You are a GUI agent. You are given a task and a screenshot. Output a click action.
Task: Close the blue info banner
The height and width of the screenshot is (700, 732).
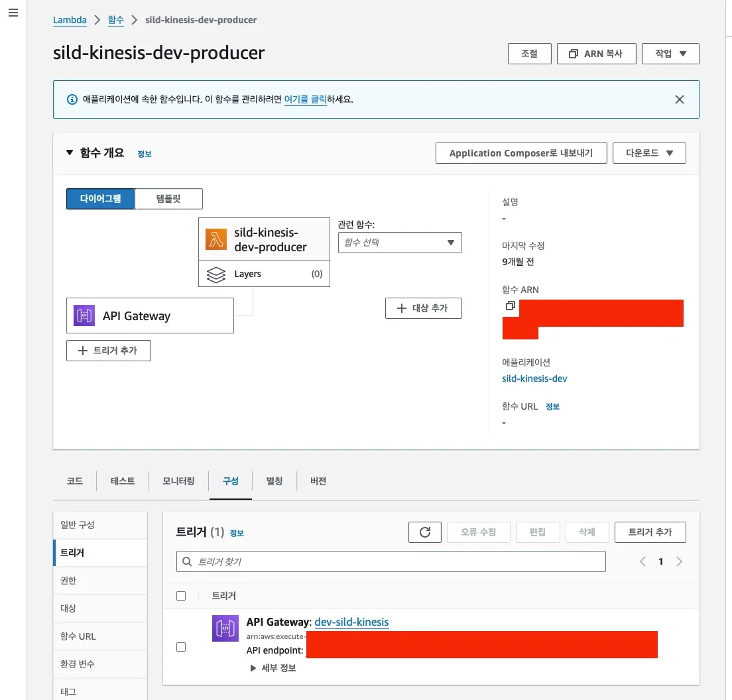[679, 99]
